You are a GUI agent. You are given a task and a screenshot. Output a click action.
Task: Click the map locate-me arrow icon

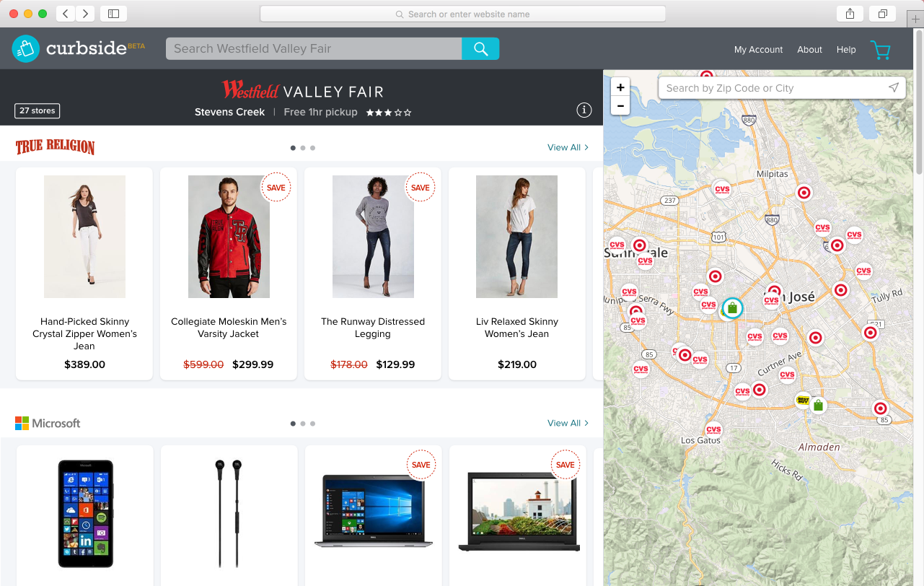click(x=894, y=87)
